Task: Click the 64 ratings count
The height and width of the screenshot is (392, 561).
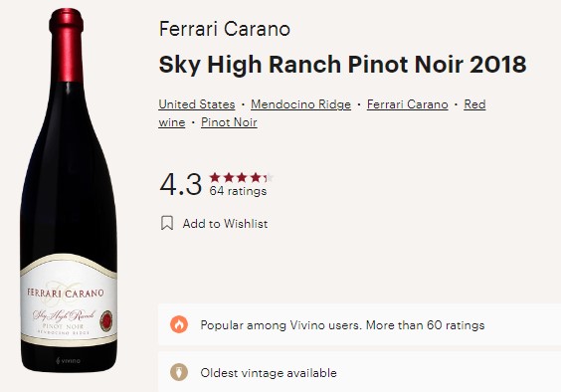Action: [238, 191]
